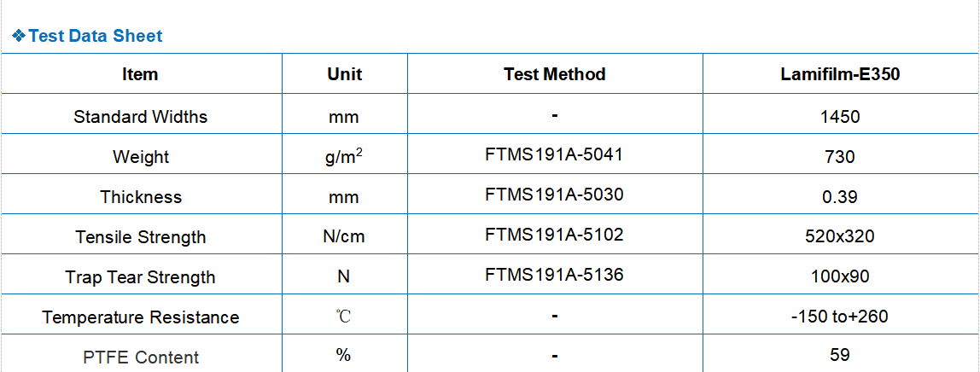Click the 730 weight value
980x372 pixels.
tap(840, 157)
